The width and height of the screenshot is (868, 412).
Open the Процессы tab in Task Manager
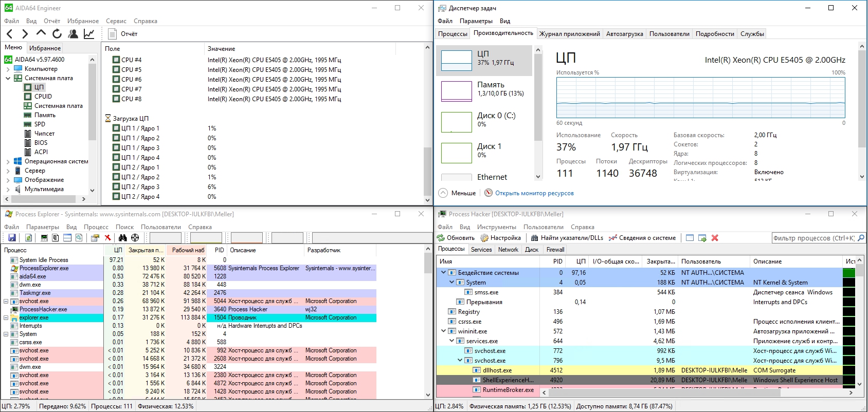click(x=453, y=34)
